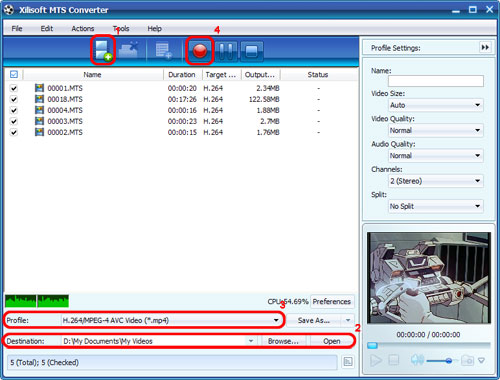
Task: Click the file icon of 00004.MTS
Action: pyautogui.click(x=39, y=110)
